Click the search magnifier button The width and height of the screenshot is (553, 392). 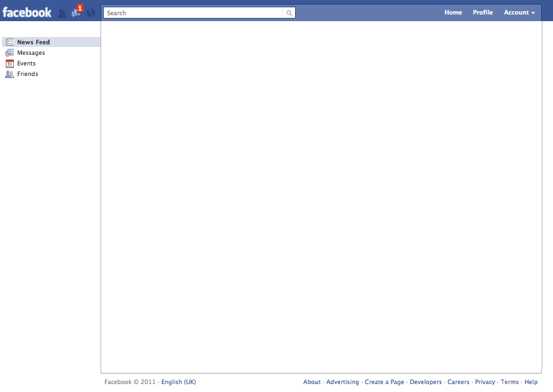tap(289, 13)
